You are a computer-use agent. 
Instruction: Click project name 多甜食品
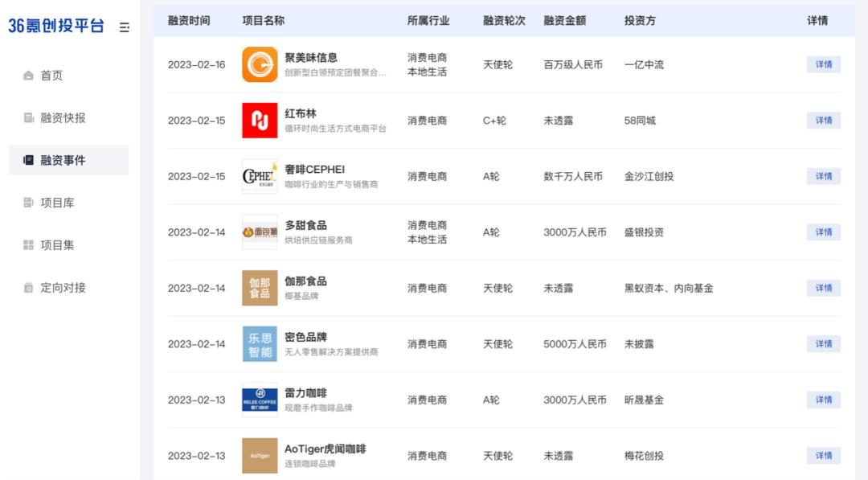click(305, 225)
